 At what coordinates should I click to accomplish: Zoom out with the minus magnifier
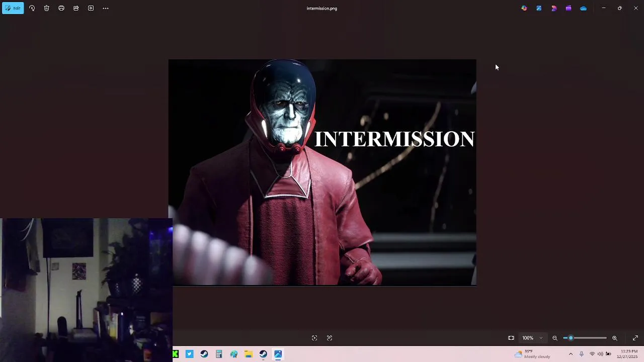click(x=555, y=338)
